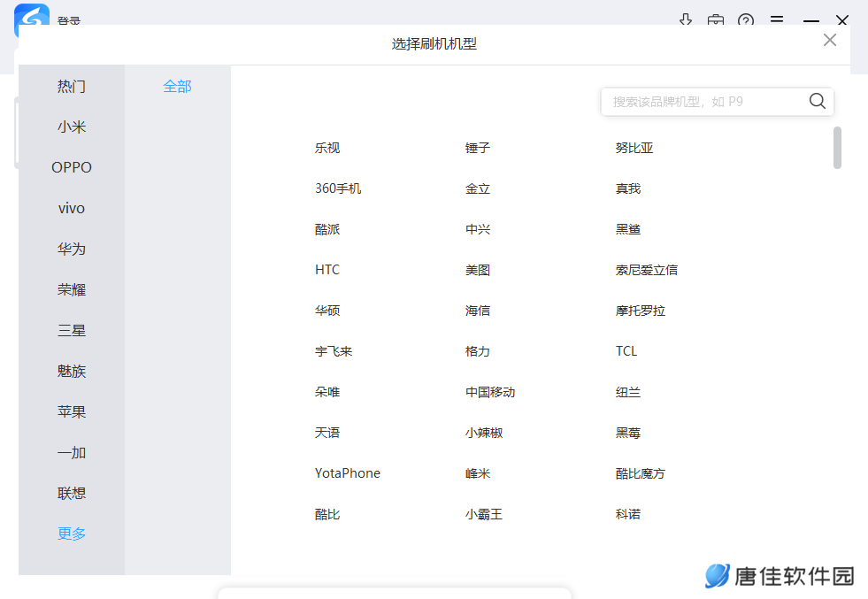Open the 海信 brand
Screen dimensions: 868x599
tap(478, 311)
